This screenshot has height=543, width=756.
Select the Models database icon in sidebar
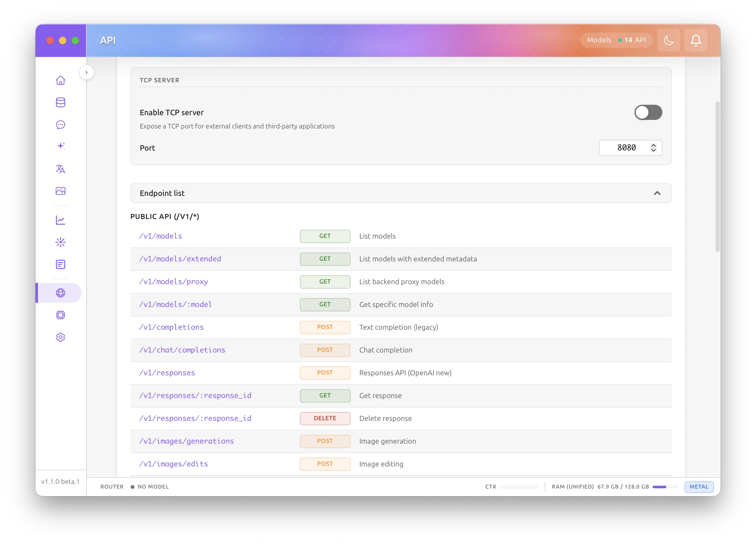coord(60,103)
